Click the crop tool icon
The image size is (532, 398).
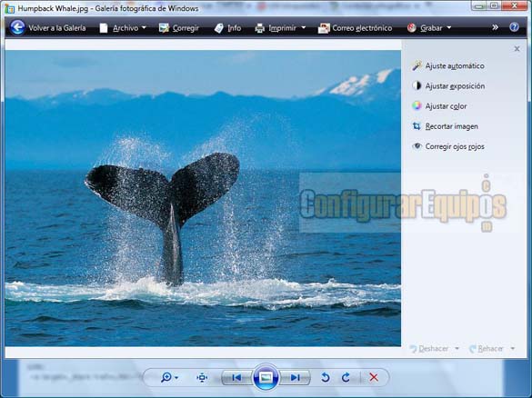(417, 126)
